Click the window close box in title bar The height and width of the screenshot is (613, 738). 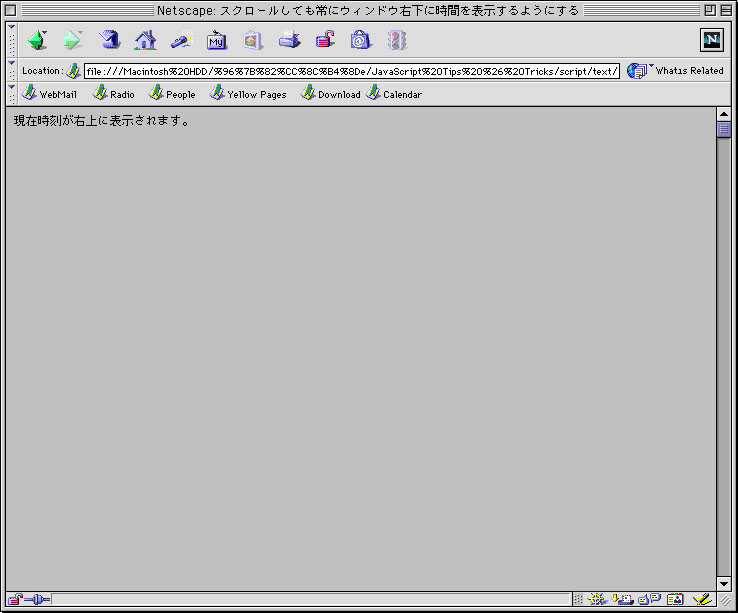10,10
